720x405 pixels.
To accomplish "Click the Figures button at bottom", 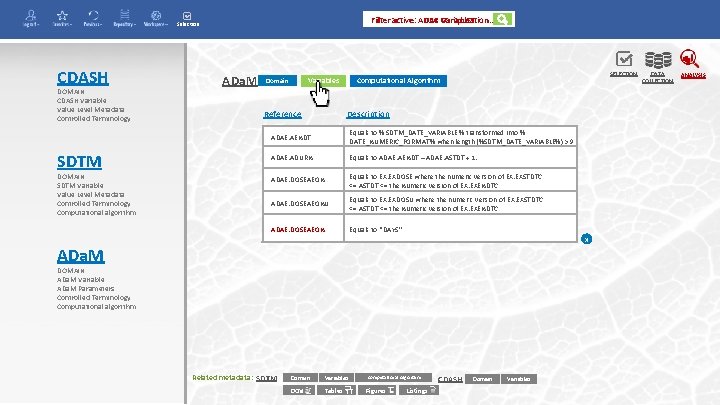I will 379,390.
